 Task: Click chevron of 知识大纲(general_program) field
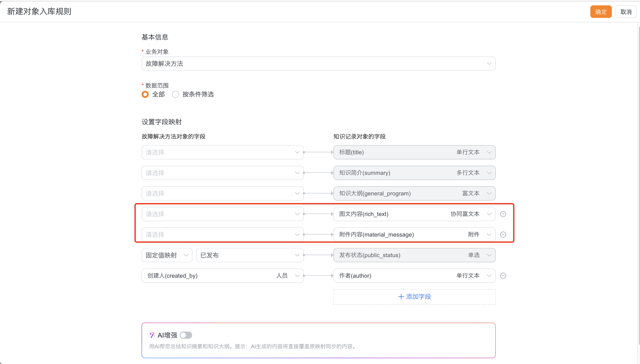click(489, 193)
